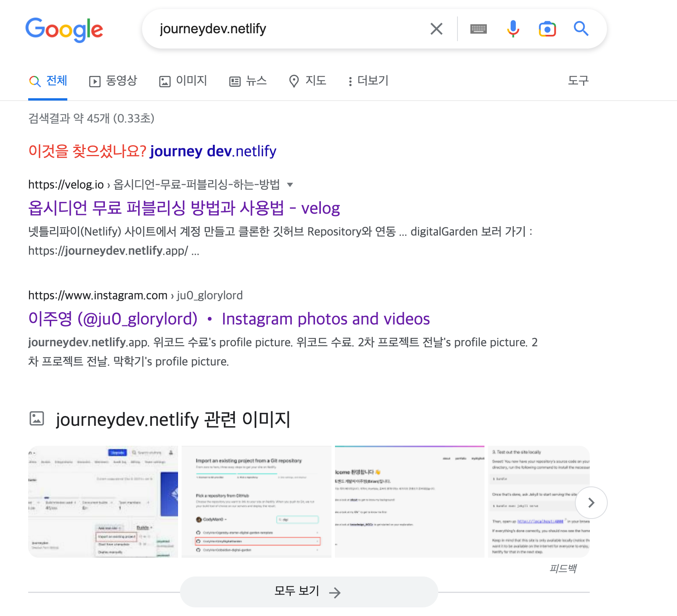The height and width of the screenshot is (616, 677).
Task: Open the journeydev.netlify 관련 이미지 heading
Action: point(173,419)
